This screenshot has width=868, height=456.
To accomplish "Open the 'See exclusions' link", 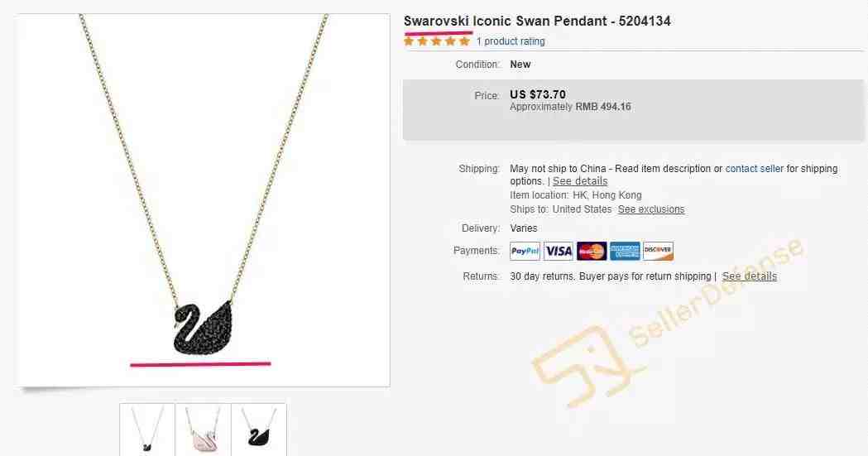I will [651, 209].
